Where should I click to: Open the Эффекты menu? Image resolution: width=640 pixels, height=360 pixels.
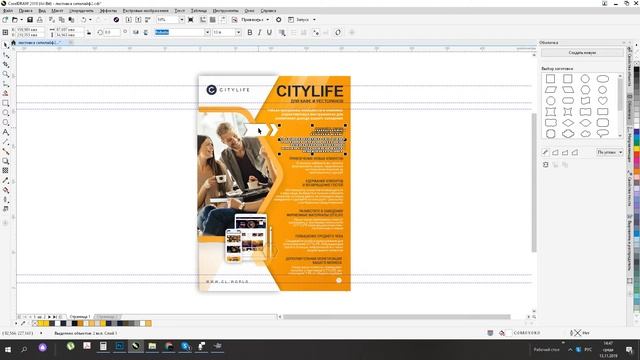pos(108,11)
